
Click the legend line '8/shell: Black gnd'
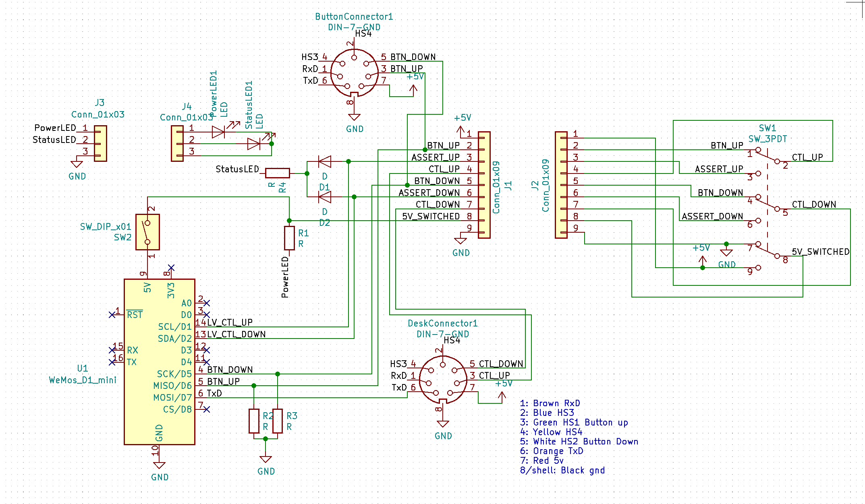[562, 470]
